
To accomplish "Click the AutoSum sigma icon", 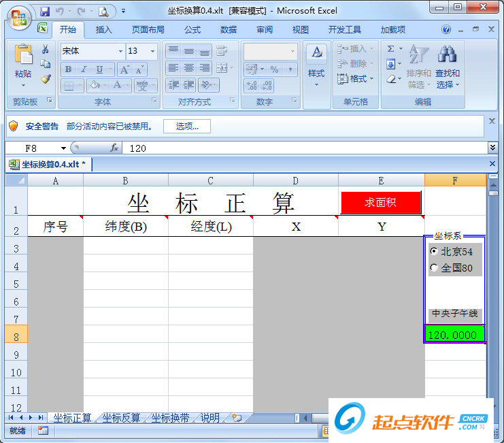I will pos(391,49).
